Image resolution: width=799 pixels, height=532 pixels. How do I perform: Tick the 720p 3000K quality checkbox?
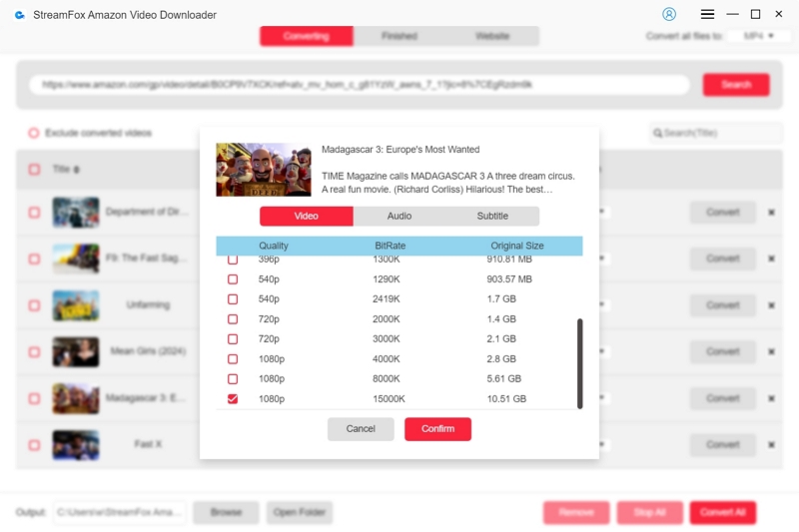click(x=233, y=339)
